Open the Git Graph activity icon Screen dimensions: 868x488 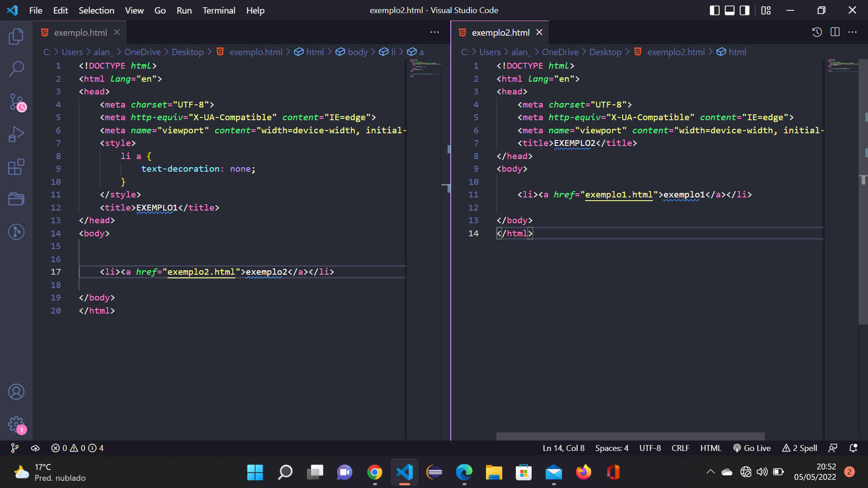click(x=16, y=232)
